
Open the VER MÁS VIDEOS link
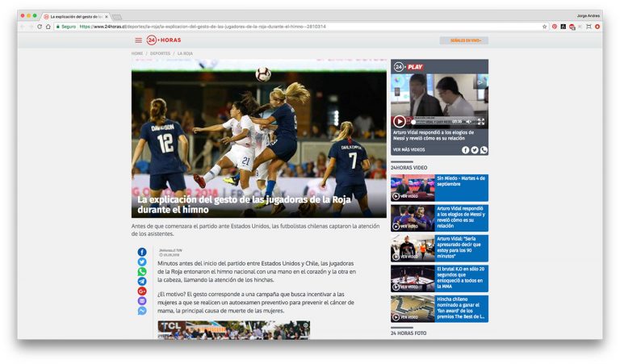pos(408,149)
